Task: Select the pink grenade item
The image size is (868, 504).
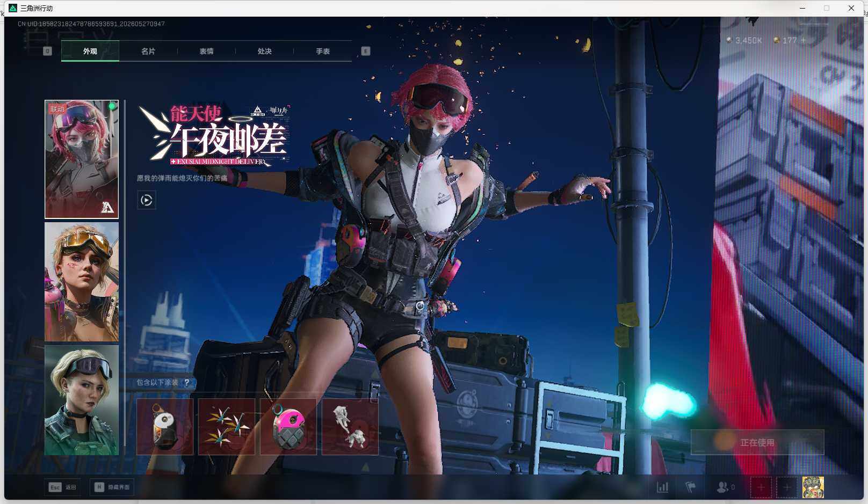Action: tap(288, 427)
